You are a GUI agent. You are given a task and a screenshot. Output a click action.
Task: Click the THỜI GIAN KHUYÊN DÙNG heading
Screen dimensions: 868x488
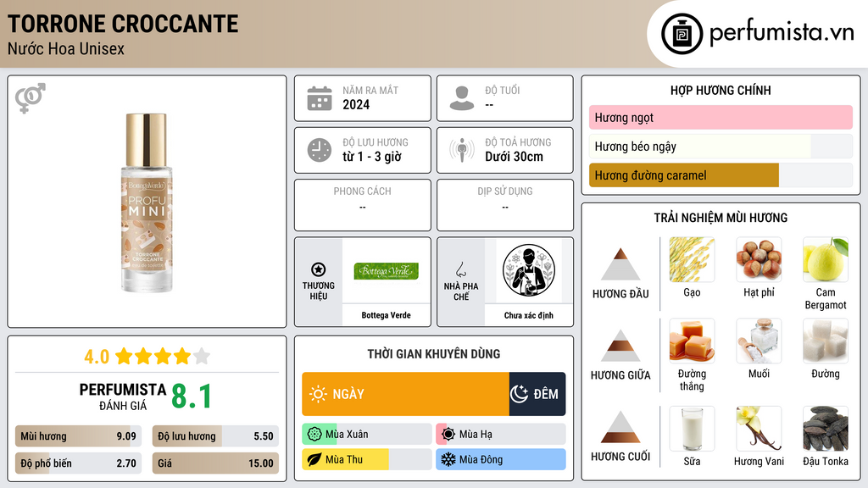click(434, 353)
